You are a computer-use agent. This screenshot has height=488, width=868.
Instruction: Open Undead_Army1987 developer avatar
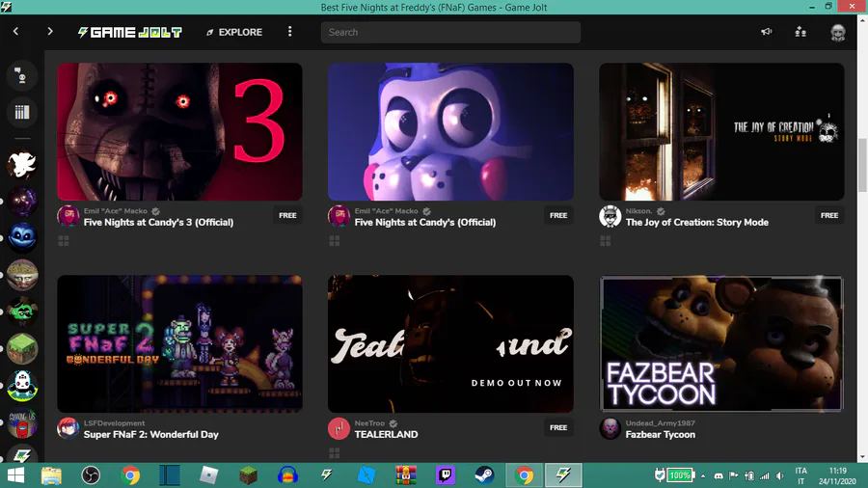(x=610, y=429)
